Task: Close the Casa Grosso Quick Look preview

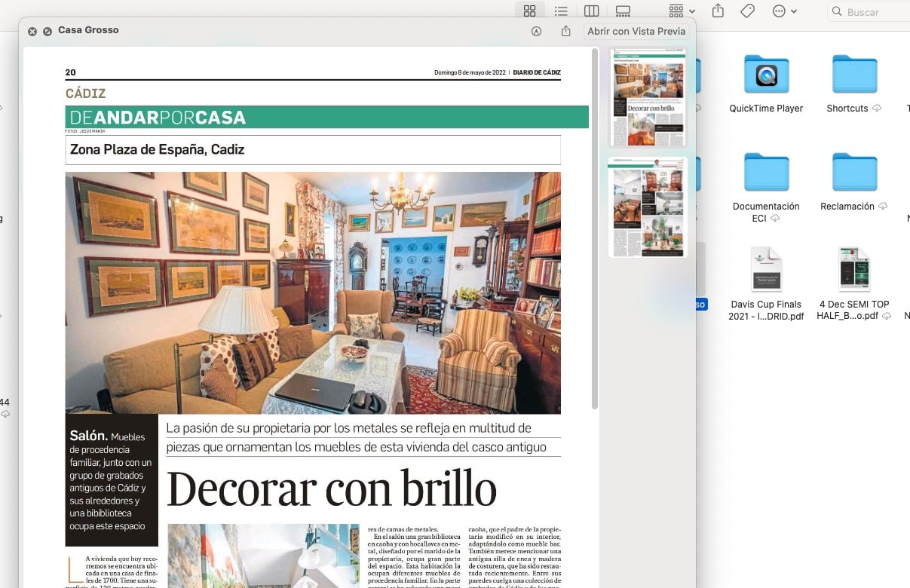Action: pos(32,31)
